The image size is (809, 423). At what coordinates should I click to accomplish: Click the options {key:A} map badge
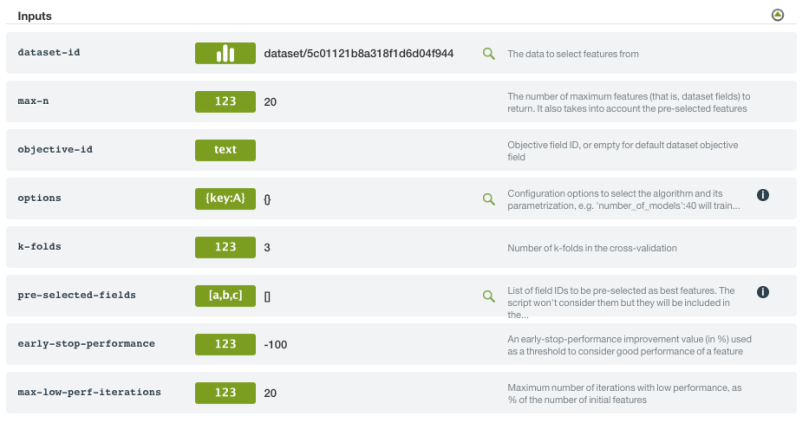[x=225, y=198]
